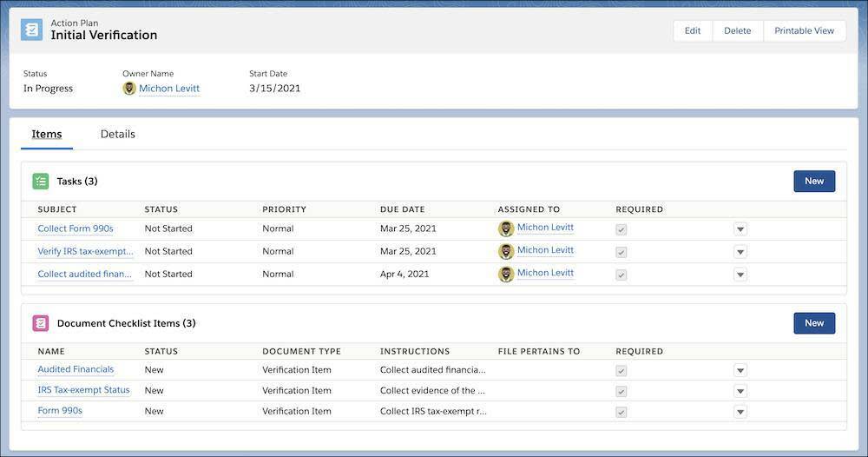The width and height of the screenshot is (868, 457).
Task: Click the owner avatar beside Michon Levitt in header
Action: coord(129,89)
